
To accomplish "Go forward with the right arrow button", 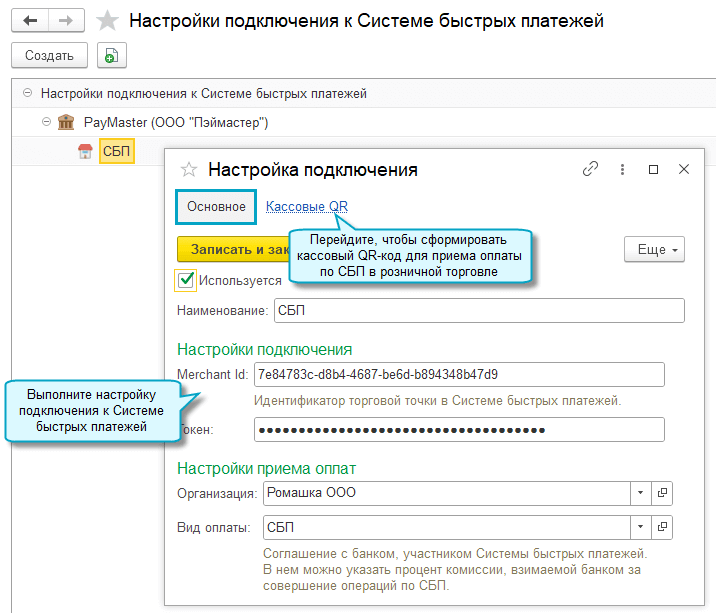I will (x=66, y=21).
